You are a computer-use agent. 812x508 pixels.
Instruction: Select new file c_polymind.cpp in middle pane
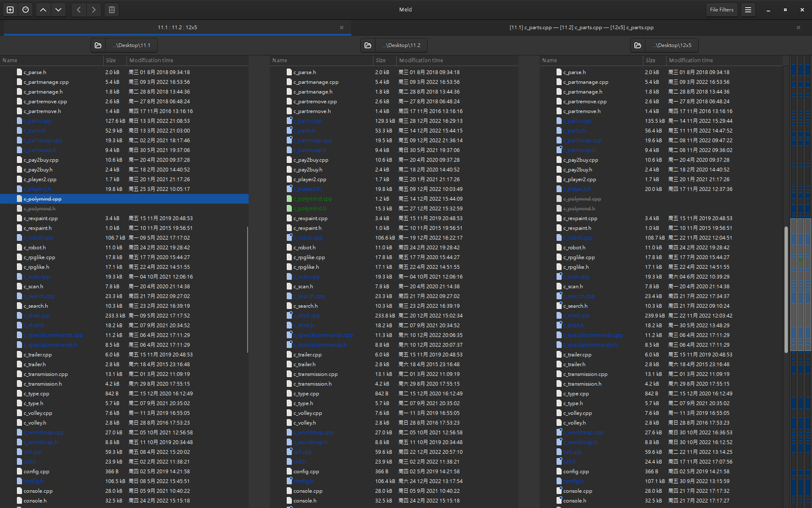pyautogui.click(x=394, y=199)
